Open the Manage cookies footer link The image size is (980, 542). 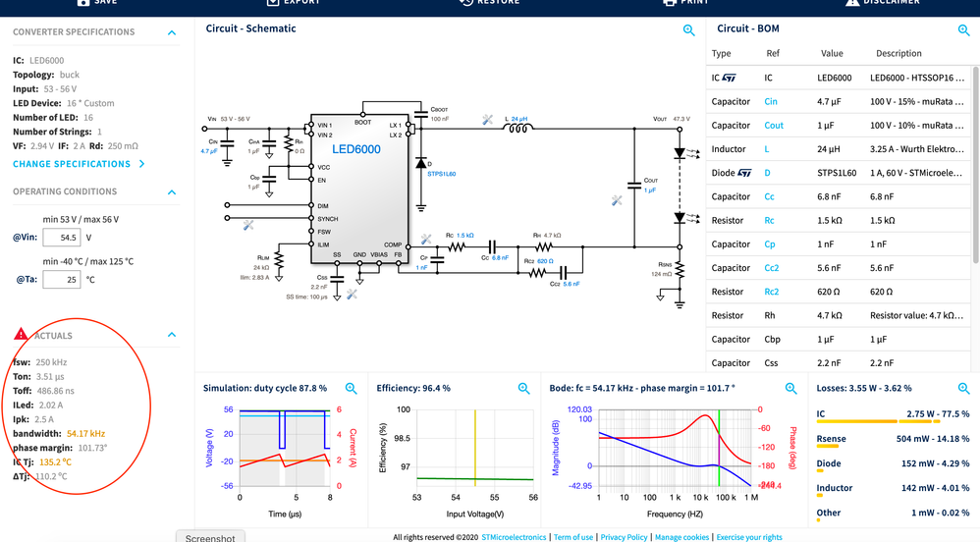point(681,537)
